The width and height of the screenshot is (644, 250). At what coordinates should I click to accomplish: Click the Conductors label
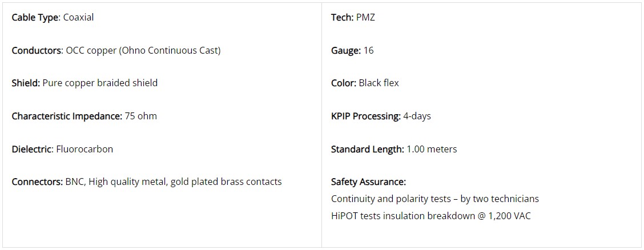pyautogui.click(x=37, y=50)
